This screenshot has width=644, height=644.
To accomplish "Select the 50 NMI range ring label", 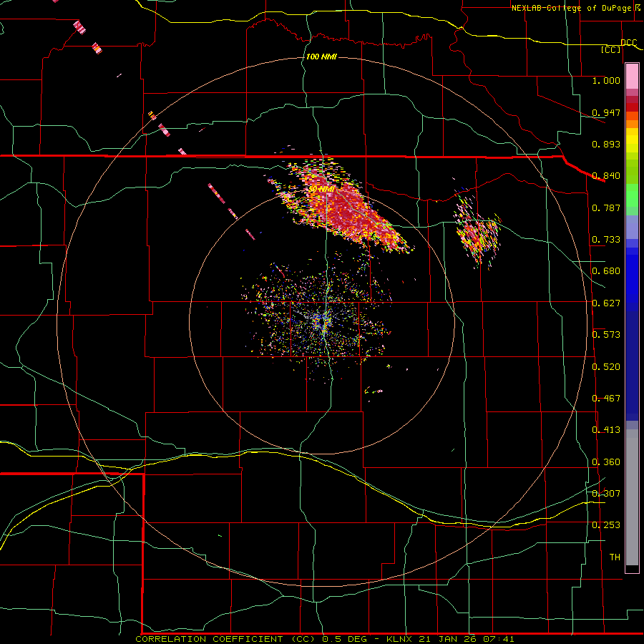I will (321, 189).
